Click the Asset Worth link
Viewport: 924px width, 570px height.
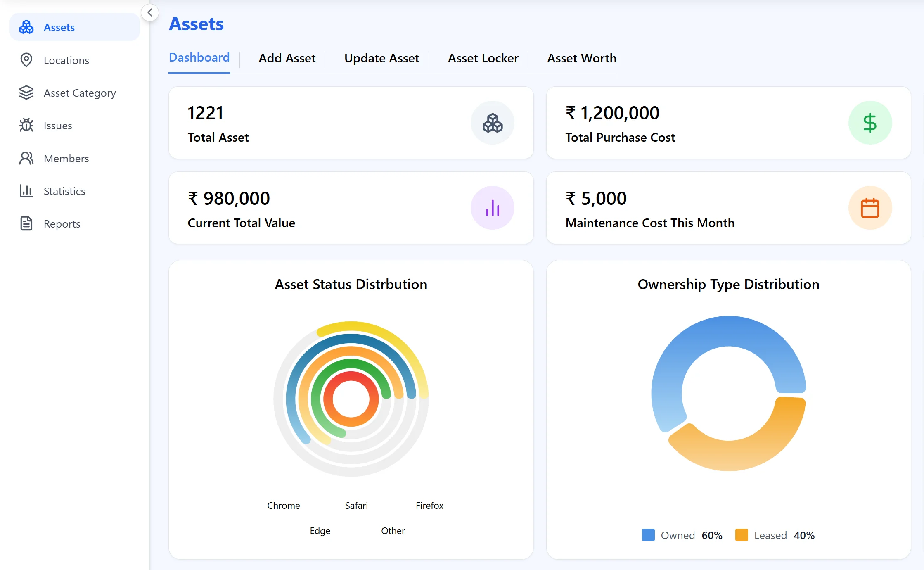click(x=582, y=58)
